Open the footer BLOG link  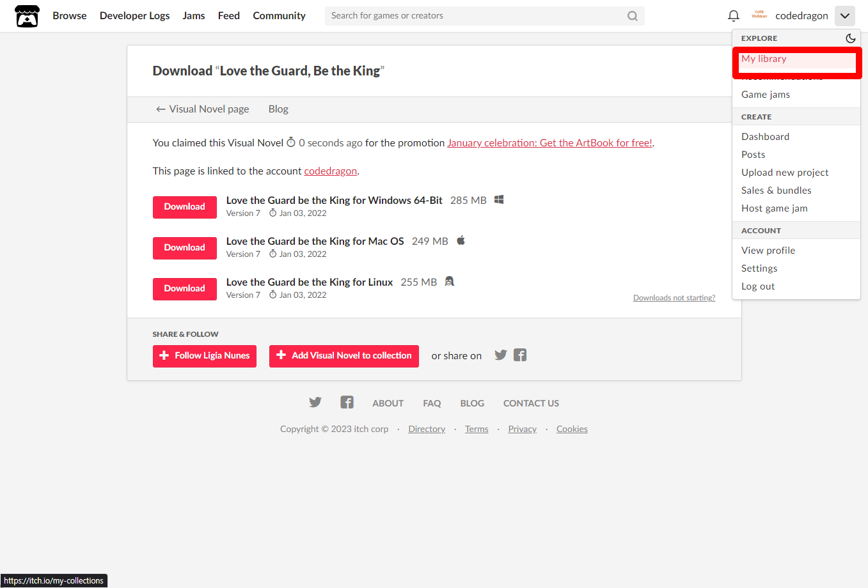tap(472, 403)
